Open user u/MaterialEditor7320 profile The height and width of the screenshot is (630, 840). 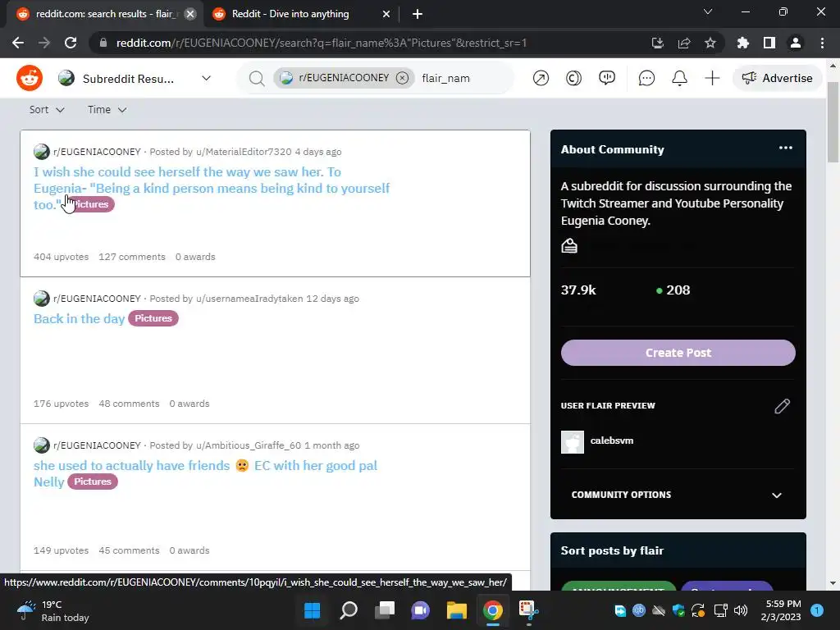click(x=244, y=152)
